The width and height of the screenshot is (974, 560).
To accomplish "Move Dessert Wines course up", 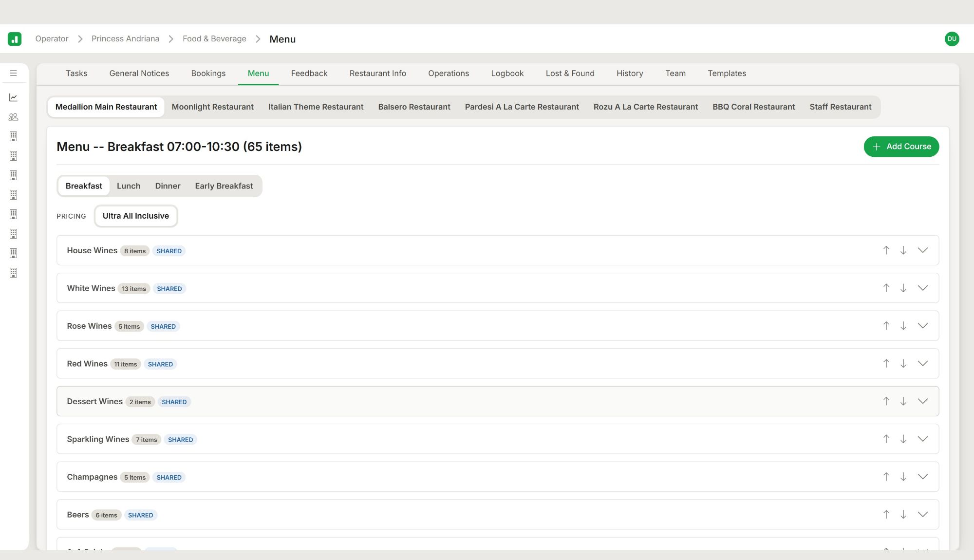I will pyautogui.click(x=886, y=401).
